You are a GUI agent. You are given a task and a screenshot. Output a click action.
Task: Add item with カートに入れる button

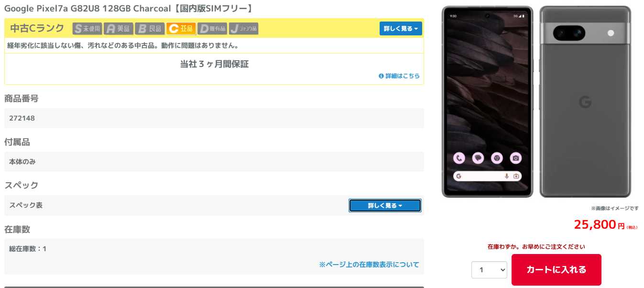[556, 270]
